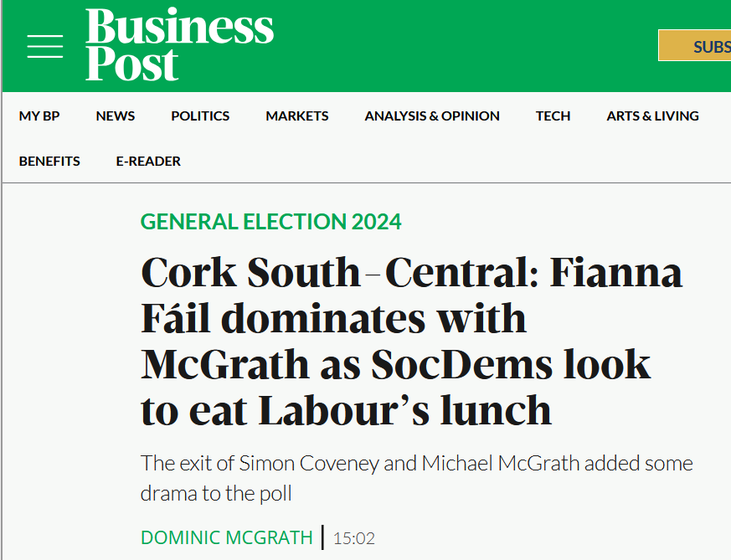Open the MY BP menu item

click(39, 116)
